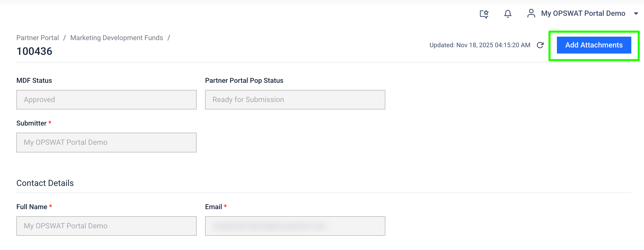
Task: Click the Partner Portal Pop Status label
Action: (x=244, y=80)
